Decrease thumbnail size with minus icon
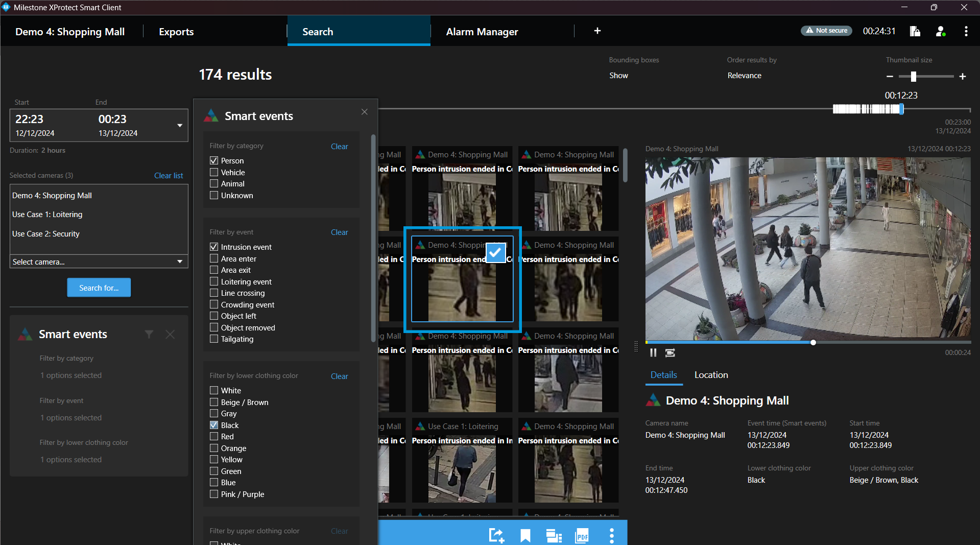This screenshot has width=980, height=545. pyautogui.click(x=890, y=77)
